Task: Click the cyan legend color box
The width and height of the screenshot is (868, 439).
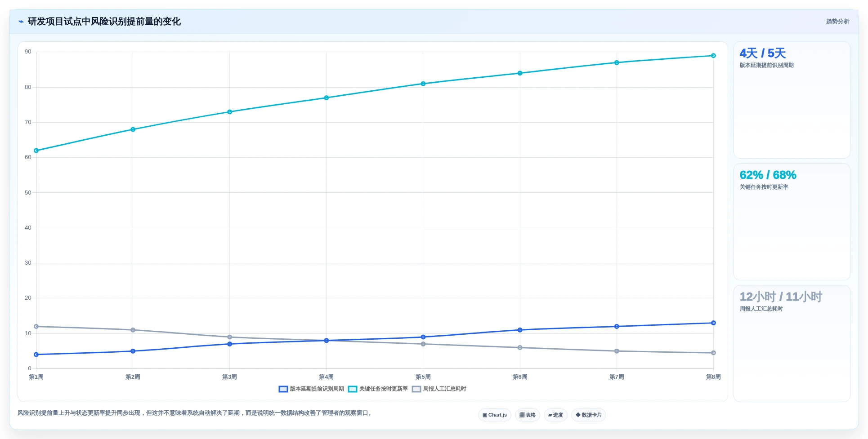Action: 353,389
